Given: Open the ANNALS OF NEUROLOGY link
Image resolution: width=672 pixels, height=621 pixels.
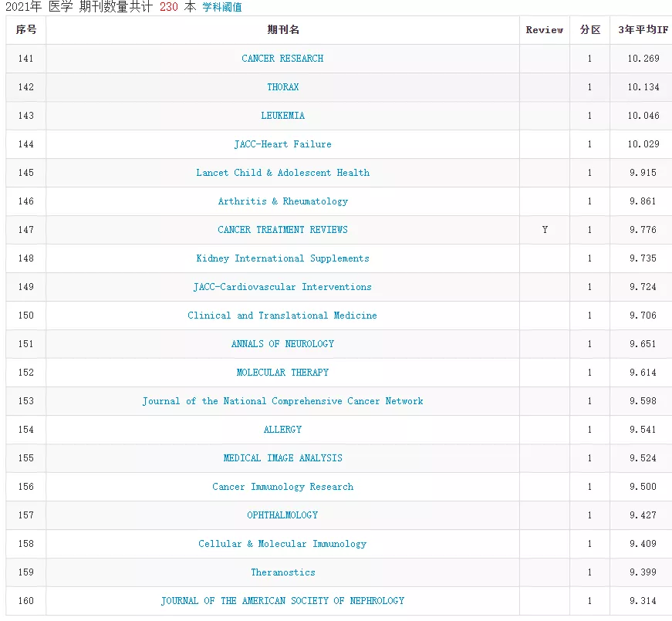Looking at the screenshot, I should pos(282,344).
